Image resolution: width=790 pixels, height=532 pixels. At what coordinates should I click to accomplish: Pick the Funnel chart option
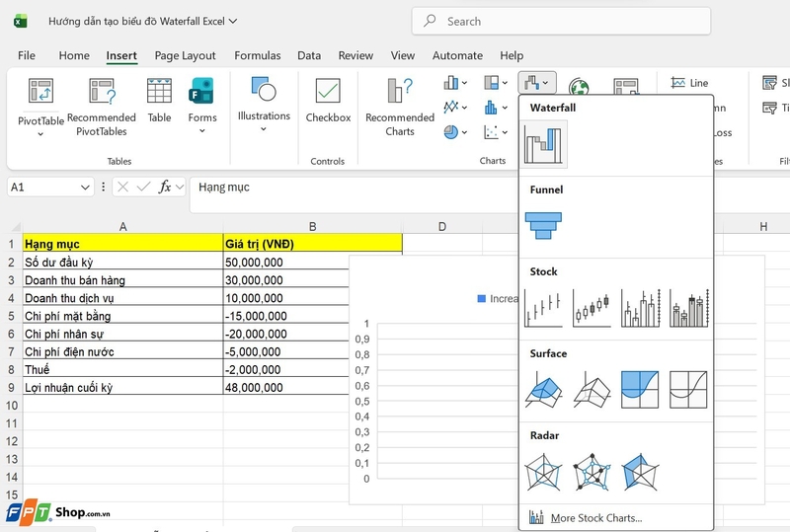(x=543, y=226)
